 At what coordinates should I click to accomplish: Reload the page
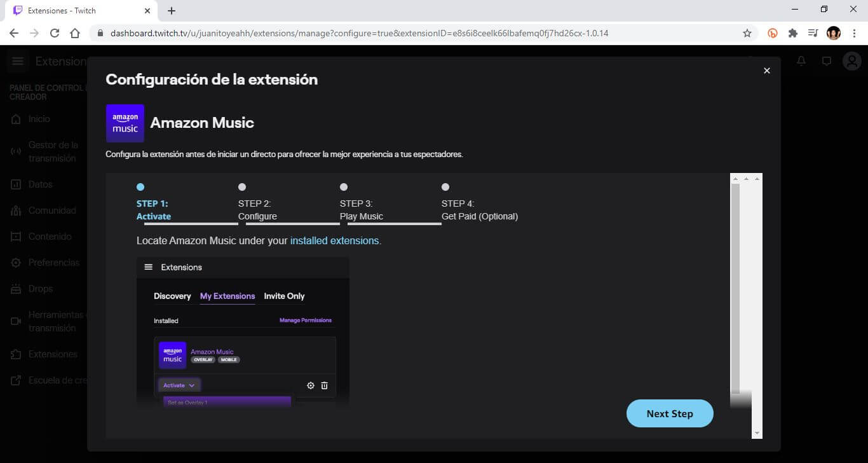[x=55, y=33]
